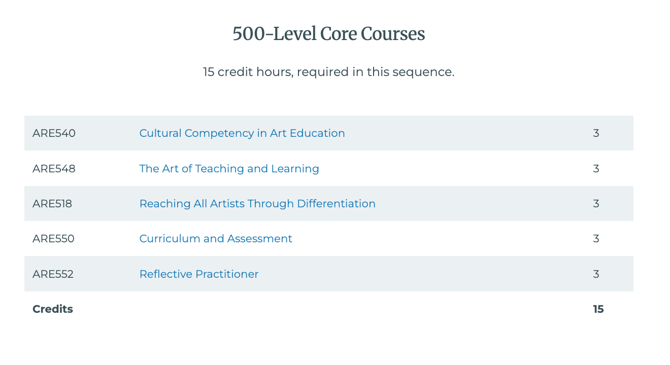Open The Art of Teaching and Learning link

pos(229,169)
